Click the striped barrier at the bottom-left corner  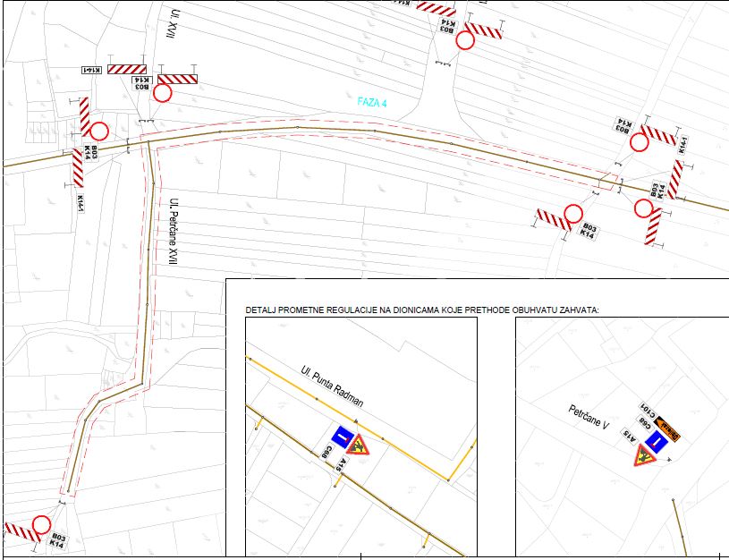(x=21, y=532)
